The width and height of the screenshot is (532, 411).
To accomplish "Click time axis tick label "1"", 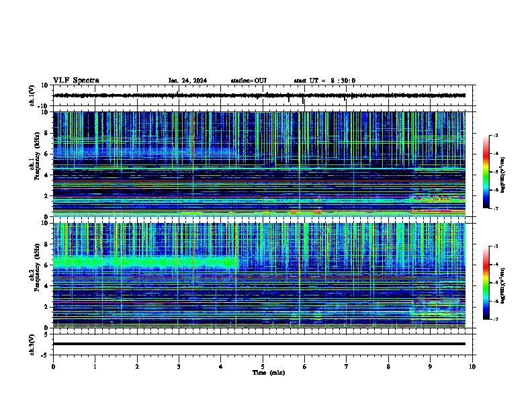I will pos(95,367).
